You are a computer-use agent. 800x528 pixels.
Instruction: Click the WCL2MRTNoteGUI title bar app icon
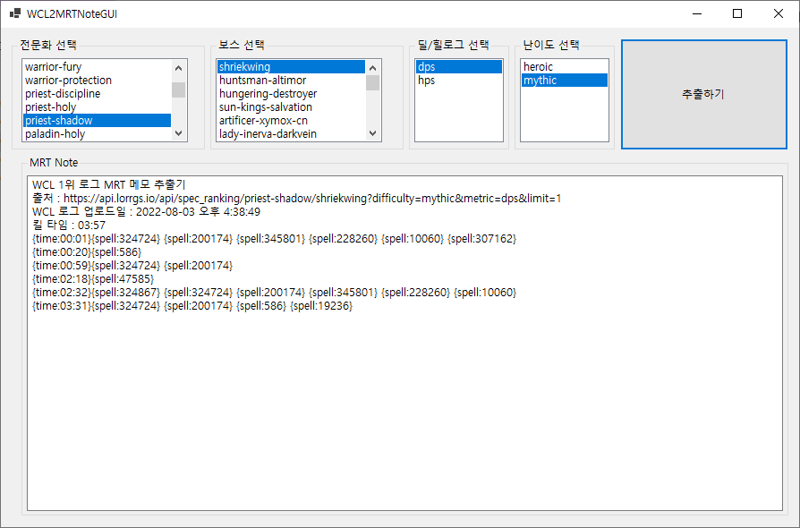(x=15, y=14)
